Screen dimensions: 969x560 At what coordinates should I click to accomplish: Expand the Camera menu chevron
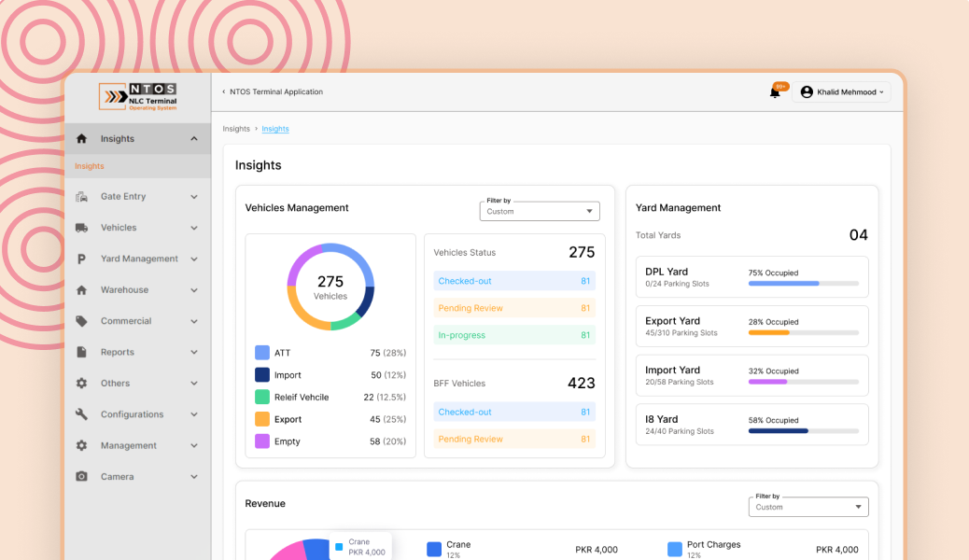(x=194, y=477)
